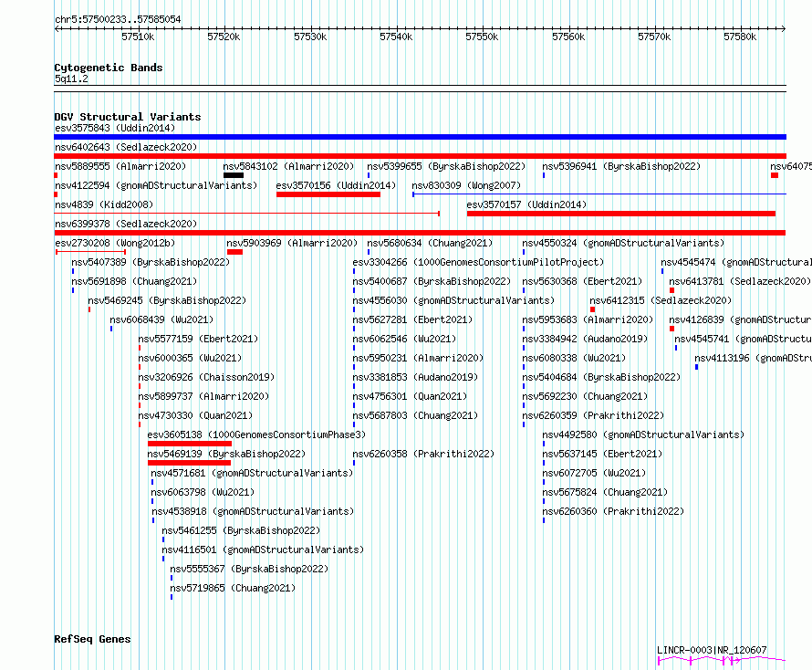Open the LINCR-0003|NR_120607 gene label
Image resolution: width=812 pixels, height=670 pixels.
click(712, 650)
